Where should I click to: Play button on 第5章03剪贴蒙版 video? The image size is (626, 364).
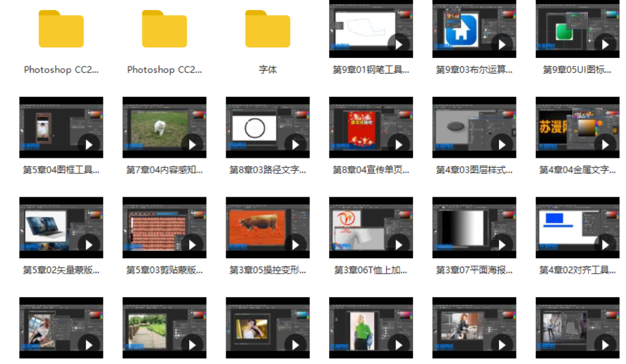coord(192,244)
